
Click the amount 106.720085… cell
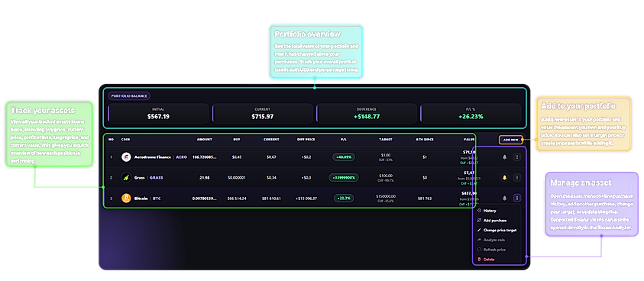205,157
